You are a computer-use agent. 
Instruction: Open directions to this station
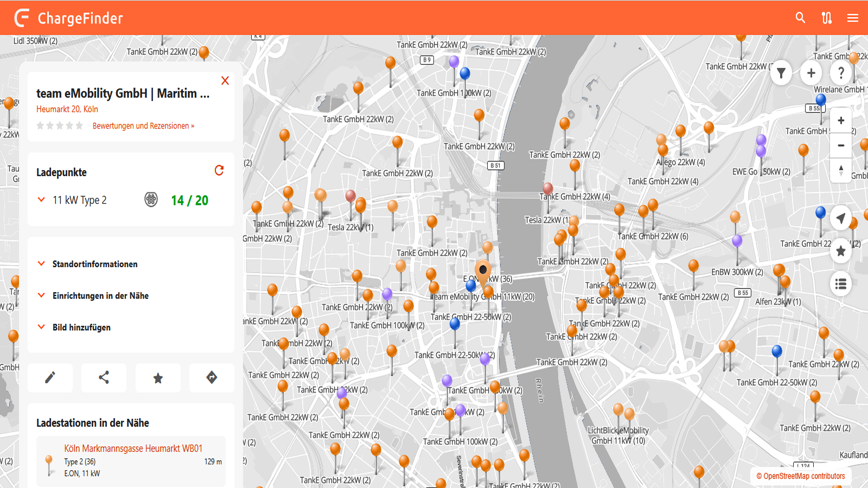(212, 377)
